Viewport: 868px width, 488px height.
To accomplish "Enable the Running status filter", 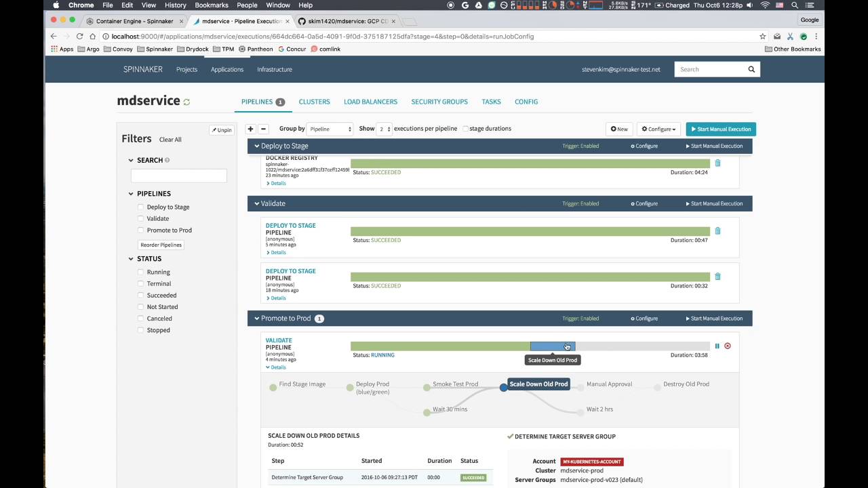I will pyautogui.click(x=141, y=272).
